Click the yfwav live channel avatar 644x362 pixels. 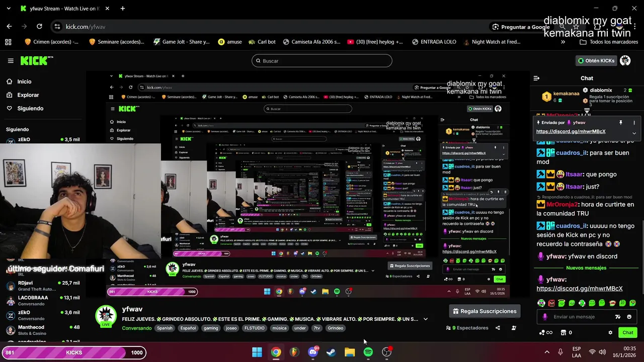(x=106, y=316)
